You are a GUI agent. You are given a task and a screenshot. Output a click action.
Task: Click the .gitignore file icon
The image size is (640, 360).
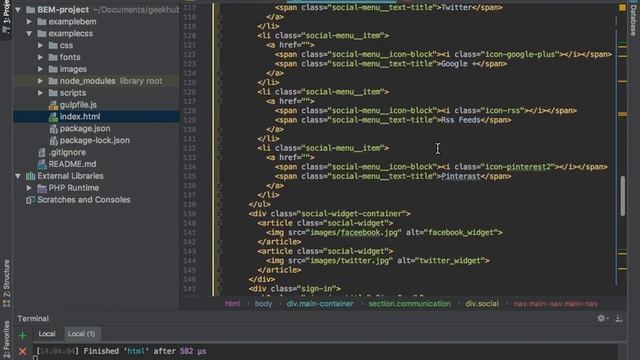(x=42, y=152)
